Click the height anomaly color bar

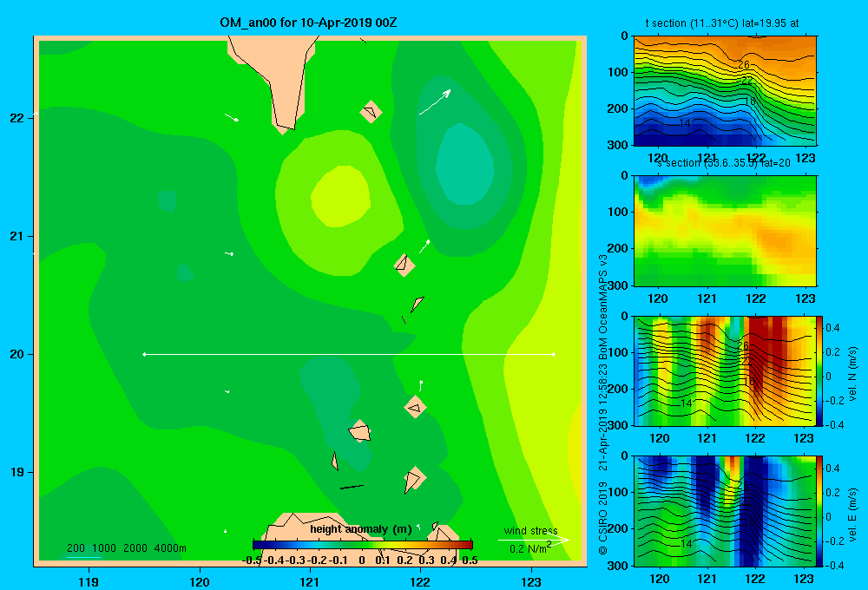coord(363,545)
